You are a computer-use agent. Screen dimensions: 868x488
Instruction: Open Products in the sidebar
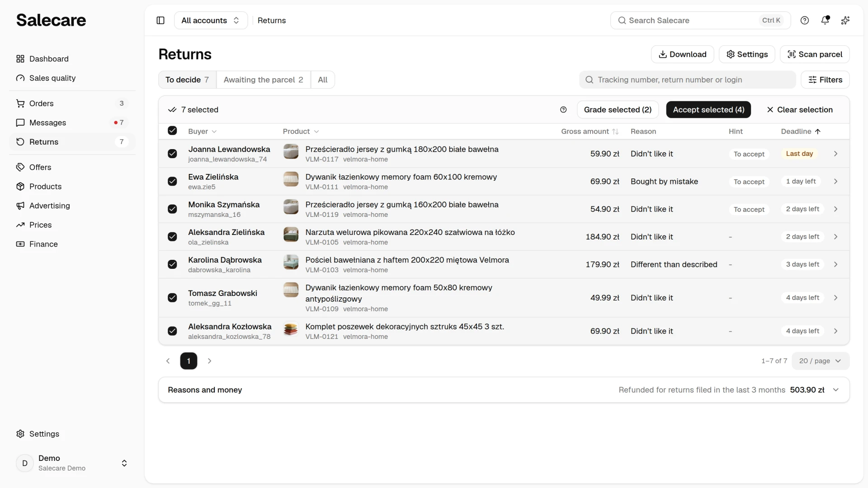pyautogui.click(x=72, y=187)
